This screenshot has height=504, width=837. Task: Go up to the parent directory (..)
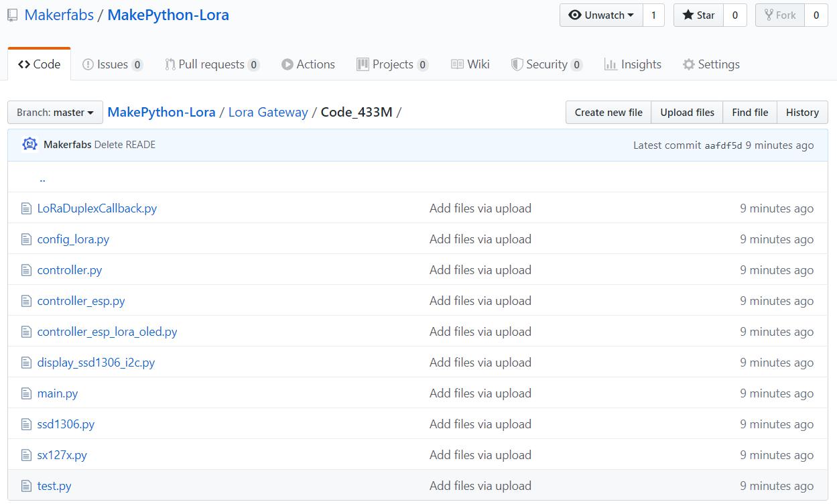[42, 178]
